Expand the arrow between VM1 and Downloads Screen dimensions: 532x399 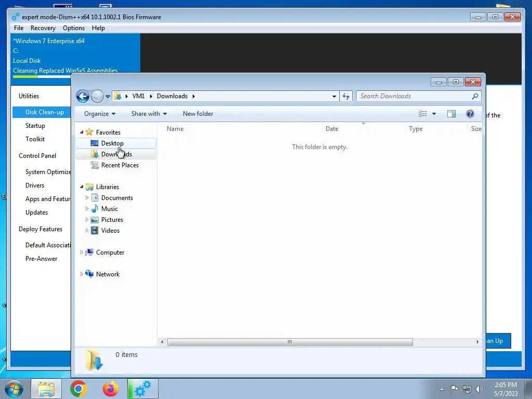151,96
